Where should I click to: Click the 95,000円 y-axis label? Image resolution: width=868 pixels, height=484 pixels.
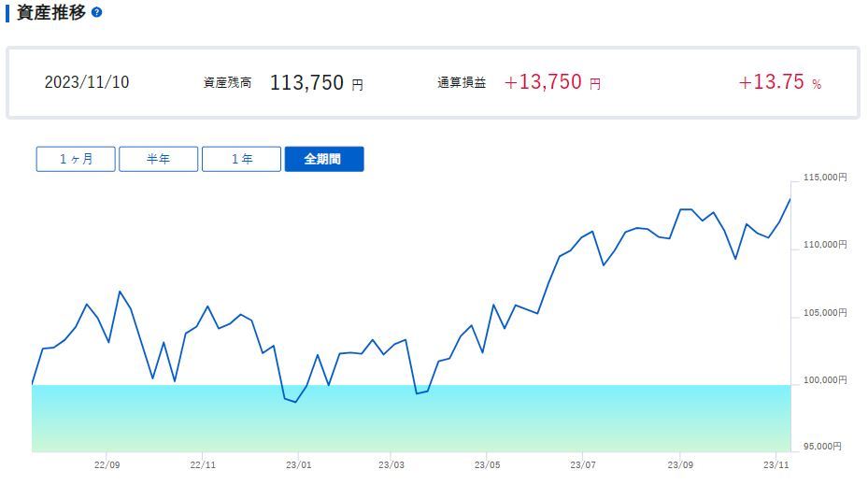pos(826,447)
